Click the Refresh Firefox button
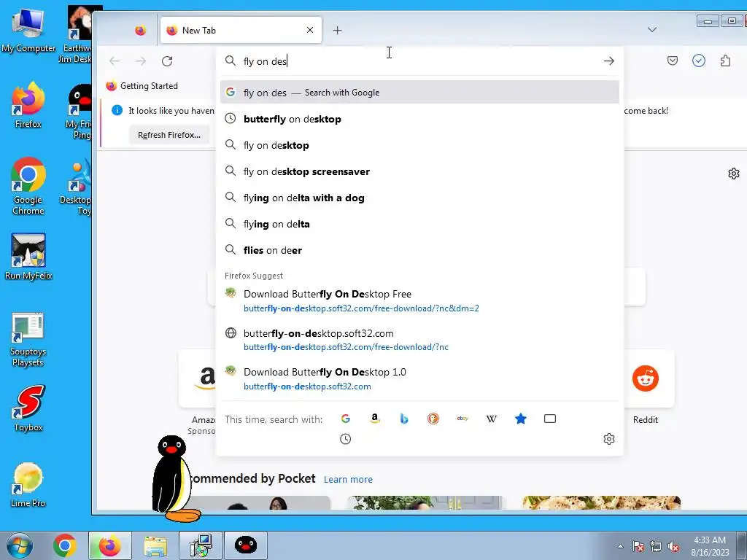 click(x=169, y=135)
